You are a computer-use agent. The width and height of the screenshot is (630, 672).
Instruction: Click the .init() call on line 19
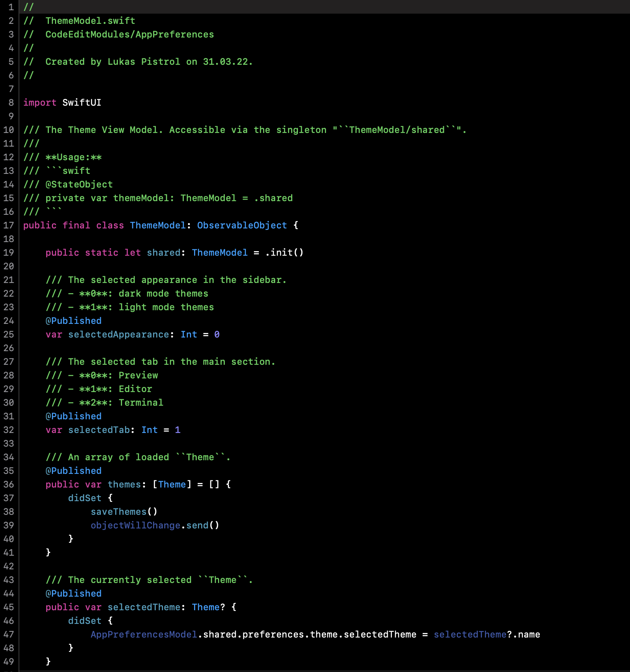[x=284, y=253]
